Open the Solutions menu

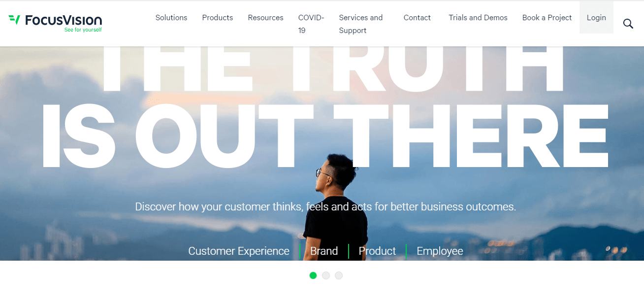pos(171,18)
